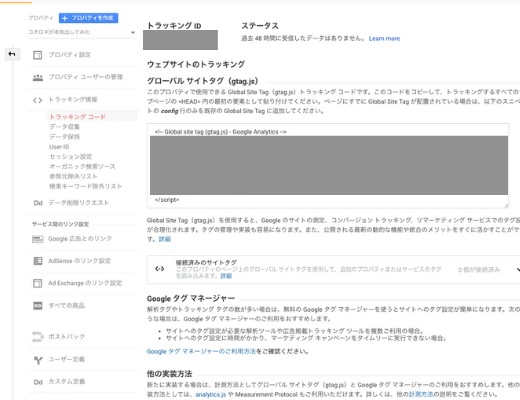
Task: Open ユーザー定義 section
Action: [x=67, y=359]
